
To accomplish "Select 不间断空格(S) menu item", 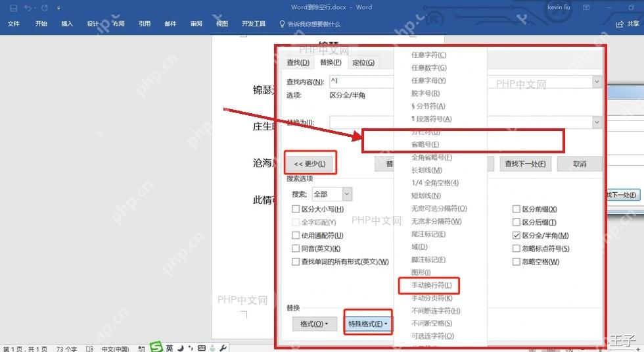I will click(432, 323).
